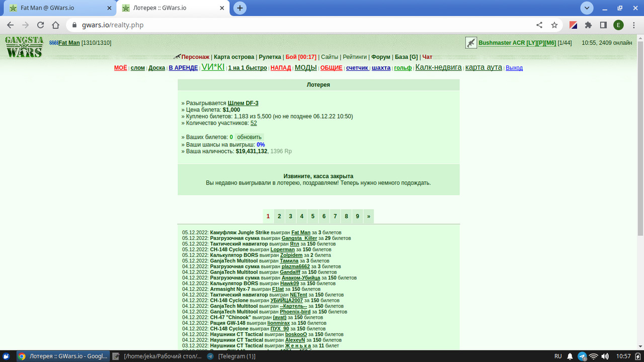Image resolution: width=644 pixels, height=362 pixels.
Task: Open the Шлем DF-3 prize link
Action: [243, 103]
